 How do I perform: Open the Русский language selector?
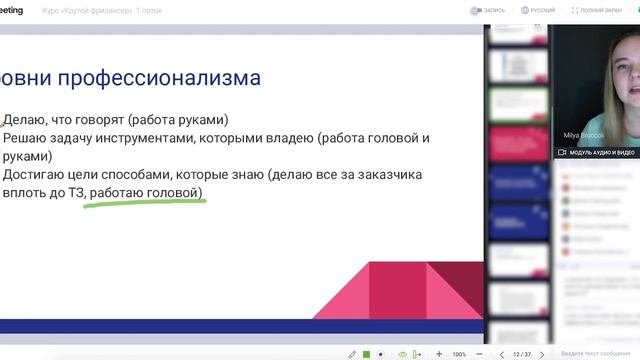tap(538, 10)
